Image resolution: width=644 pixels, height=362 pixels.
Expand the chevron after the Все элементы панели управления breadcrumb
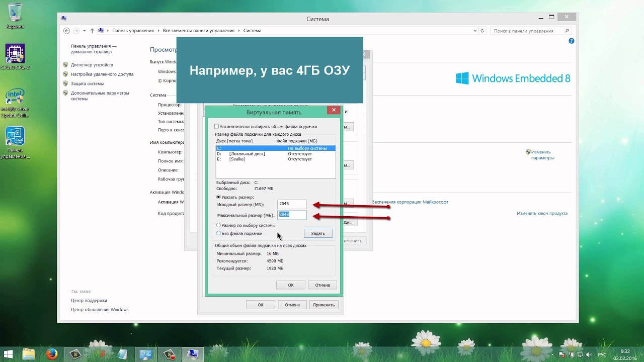coord(239,31)
